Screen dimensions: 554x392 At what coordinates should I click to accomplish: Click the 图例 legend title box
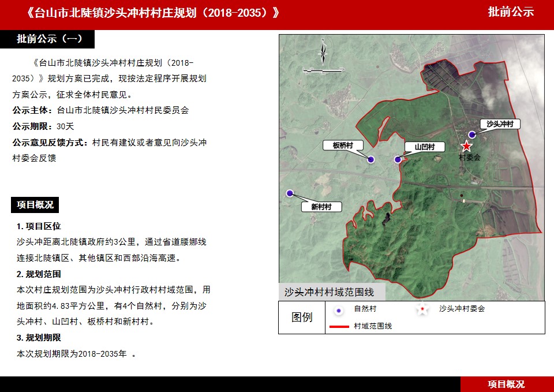pyautogui.click(x=302, y=318)
